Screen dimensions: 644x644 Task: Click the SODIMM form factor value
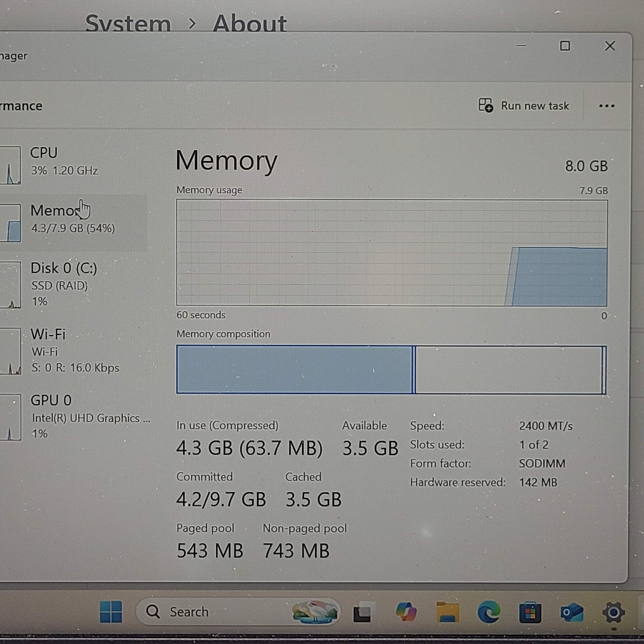pyautogui.click(x=542, y=464)
